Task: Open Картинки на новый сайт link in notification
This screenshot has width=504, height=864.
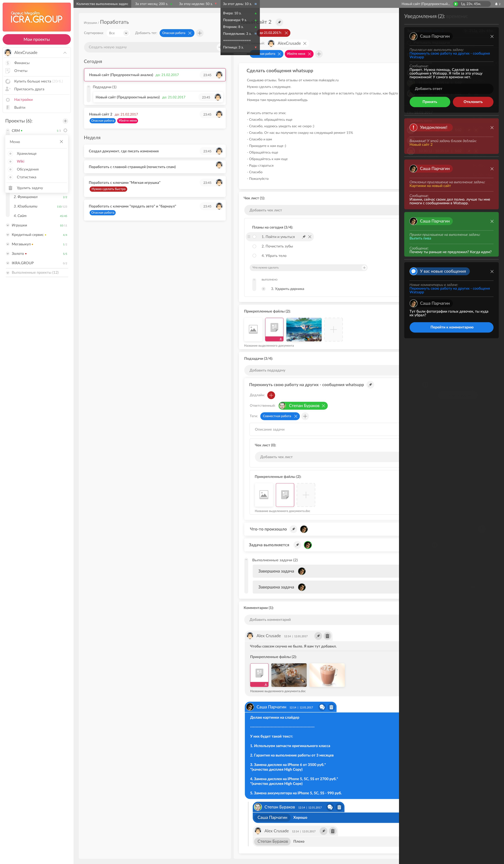Action: point(430,186)
